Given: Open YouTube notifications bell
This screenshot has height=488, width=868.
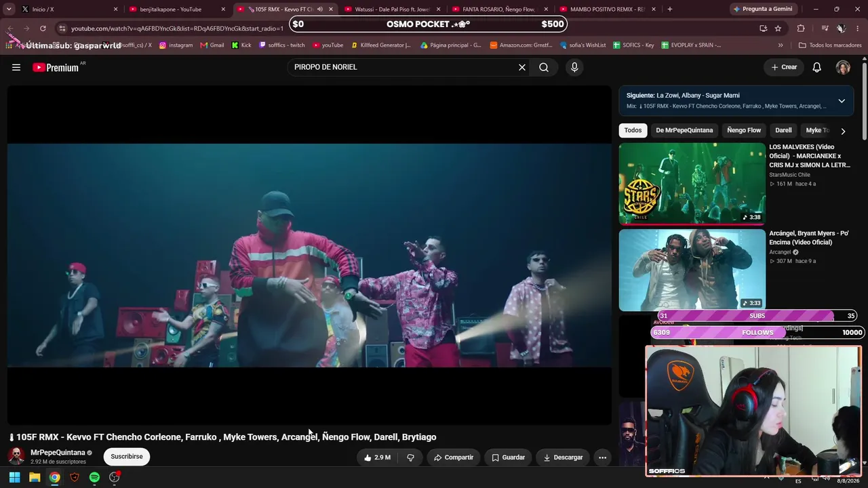Looking at the screenshot, I should (x=817, y=67).
